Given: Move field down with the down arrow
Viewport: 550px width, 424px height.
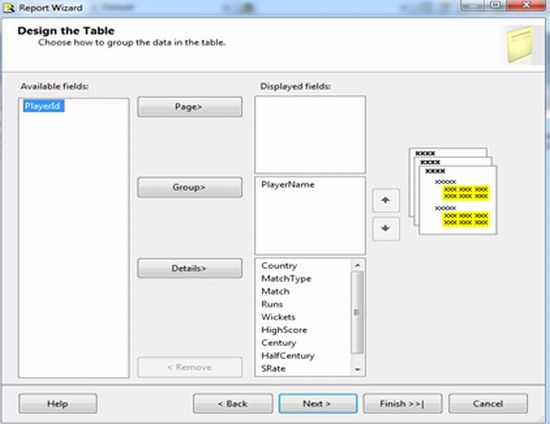Looking at the screenshot, I should tap(386, 228).
